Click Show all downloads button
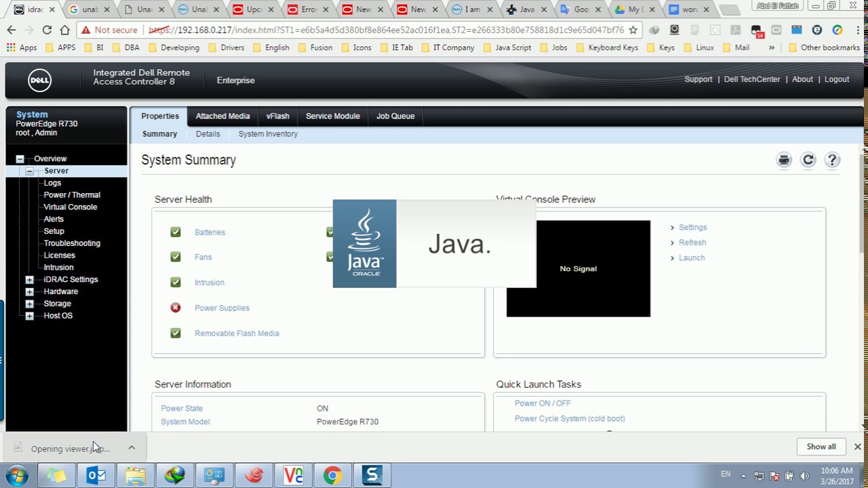 pos(821,447)
